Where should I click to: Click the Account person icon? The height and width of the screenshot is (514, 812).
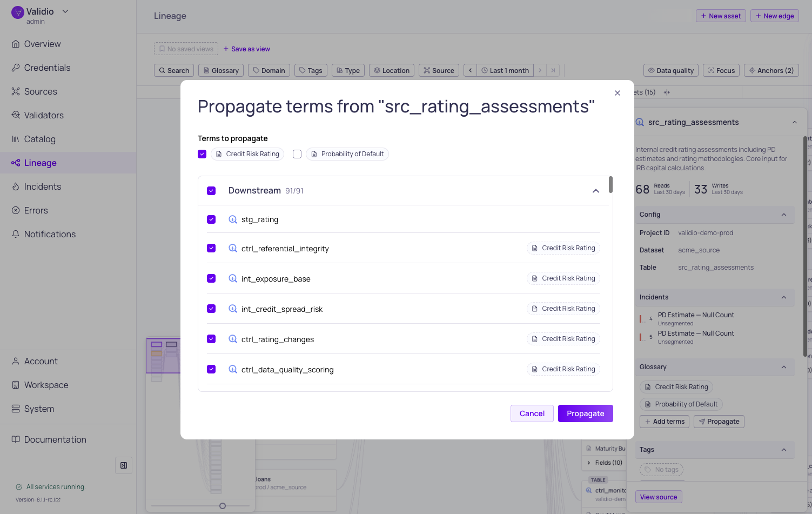pos(16,361)
